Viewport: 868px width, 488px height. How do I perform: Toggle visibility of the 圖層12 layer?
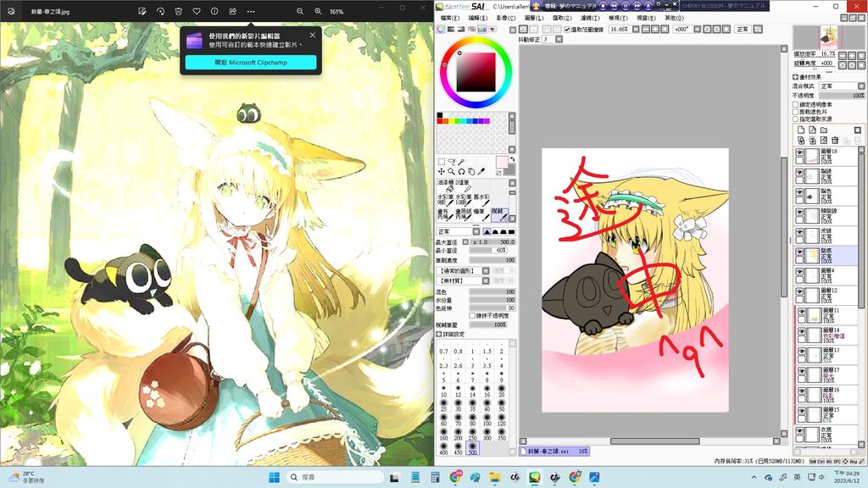[799, 291]
